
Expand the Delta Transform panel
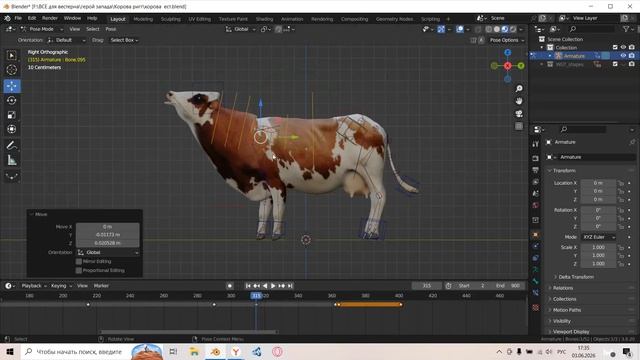(576, 277)
